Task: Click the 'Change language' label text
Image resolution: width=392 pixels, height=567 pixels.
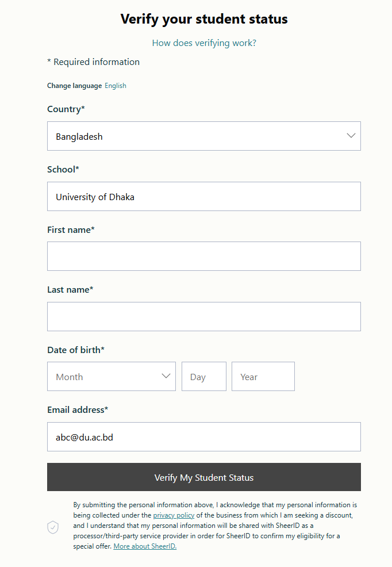Action: [74, 86]
